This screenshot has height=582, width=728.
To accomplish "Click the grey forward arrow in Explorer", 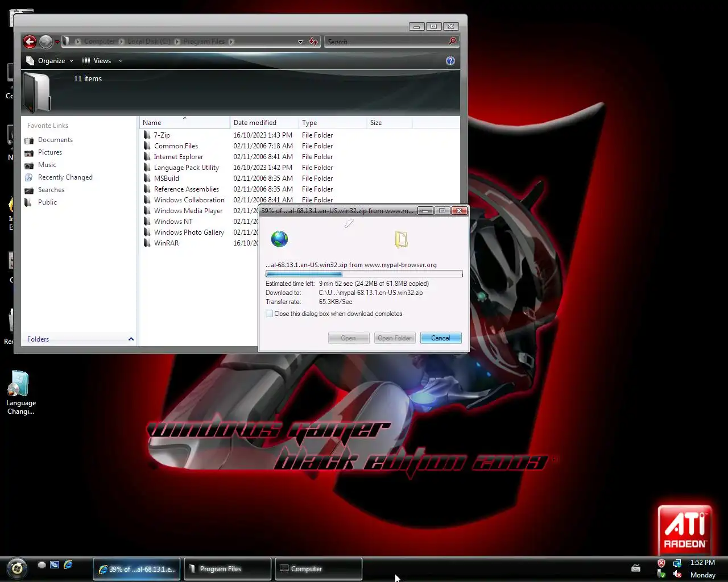I will [x=45, y=41].
